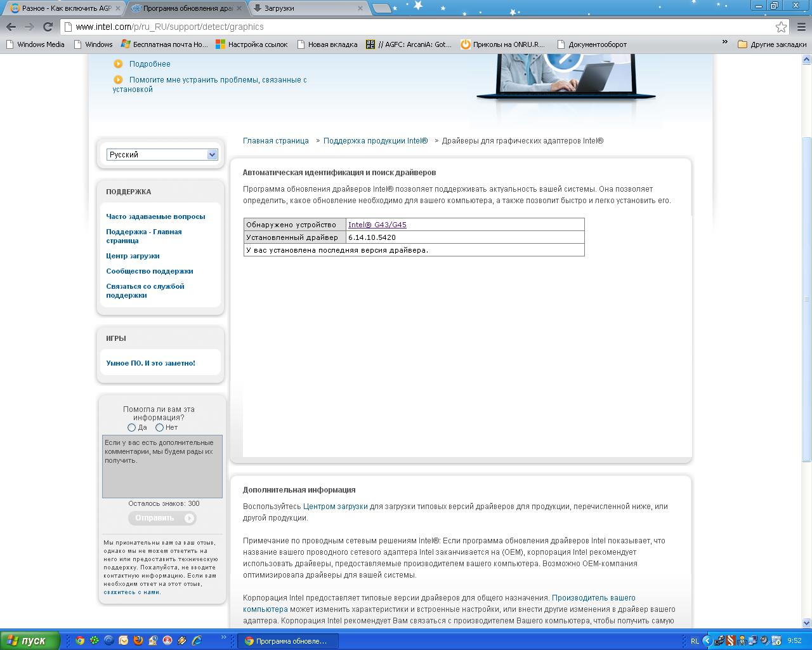
Task: Click the browser Back arrow button
Action: coord(11,27)
